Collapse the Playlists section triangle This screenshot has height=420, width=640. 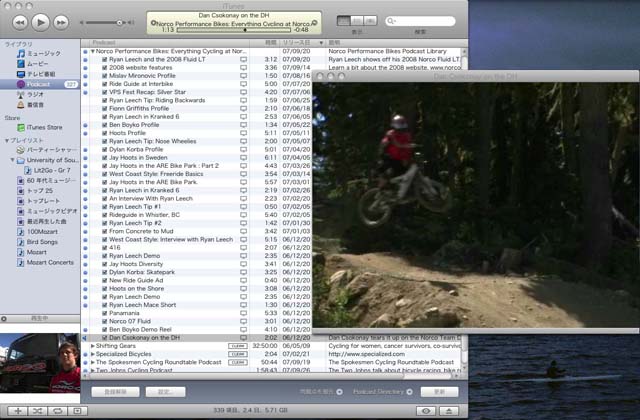click(x=7, y=140)
